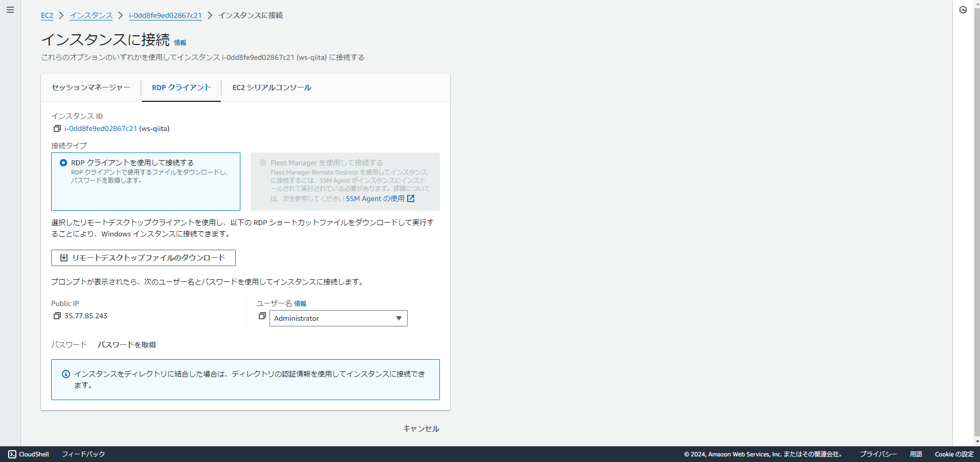Click パスワードを取得 to get password
The height and width of the screenshot is (462, 980).
[127, 345]
